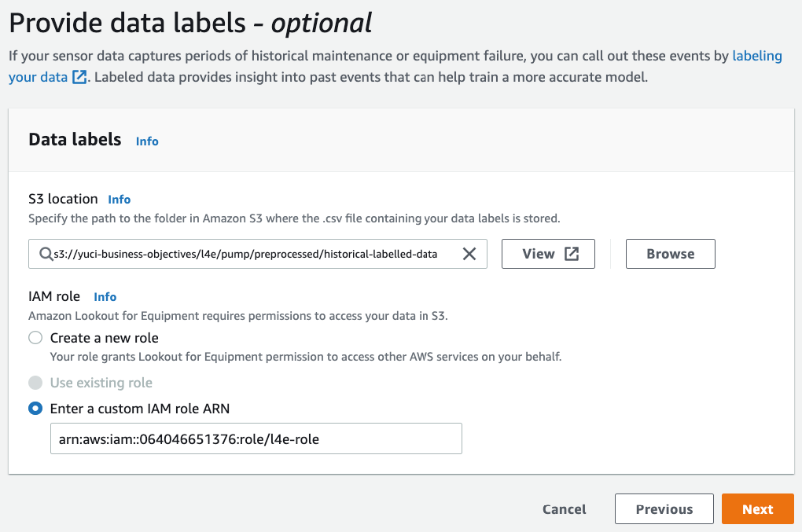Open Info link next to IAM role
Image resolution: width=802 pixels, height=532 pixels.
(x=105, y=297)
